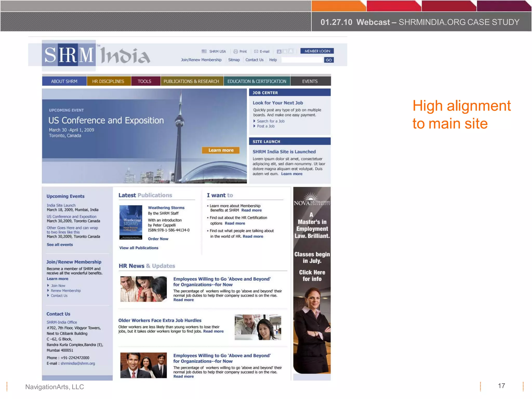This screenshot has width=532, height=399.
Task: Open the Sitemap link
Action: [x=234, y=60]
